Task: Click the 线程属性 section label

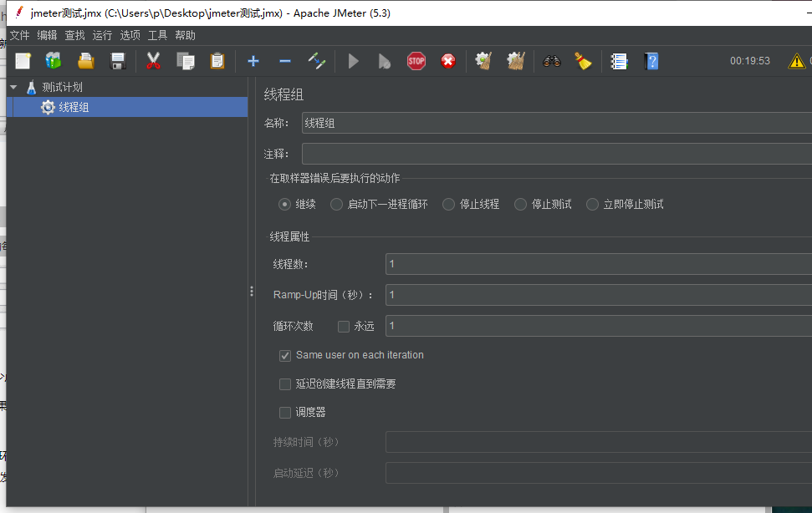Action: 289,236
